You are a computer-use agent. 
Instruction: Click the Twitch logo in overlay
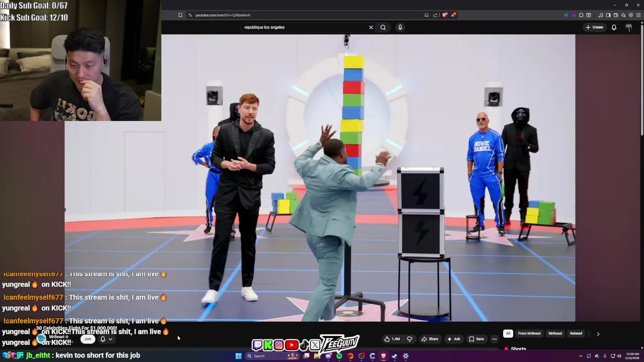(x=257, y=345)
